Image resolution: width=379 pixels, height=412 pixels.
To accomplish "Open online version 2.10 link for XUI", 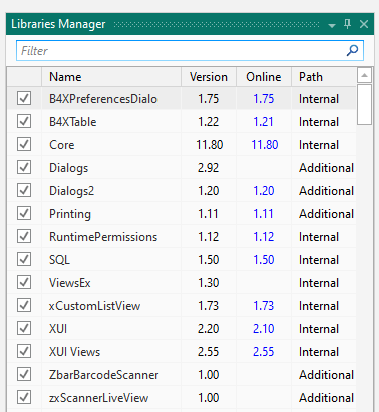I will tap(264, 329).
